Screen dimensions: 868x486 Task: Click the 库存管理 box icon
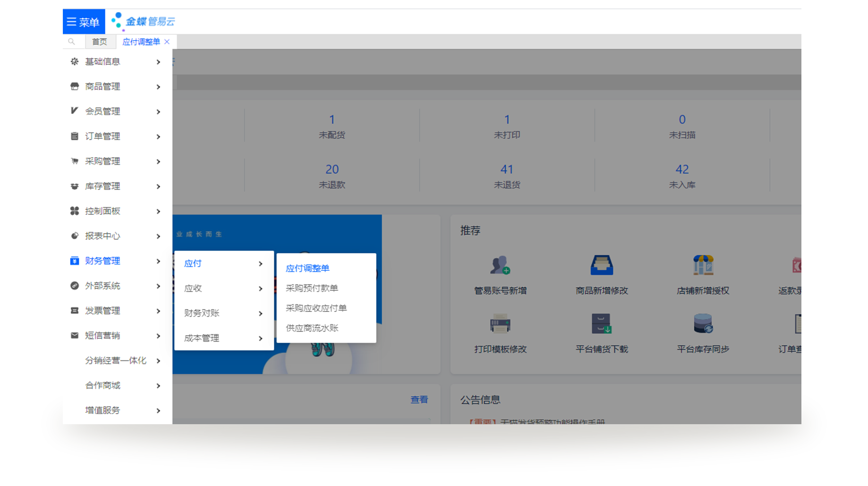point(74,186)
